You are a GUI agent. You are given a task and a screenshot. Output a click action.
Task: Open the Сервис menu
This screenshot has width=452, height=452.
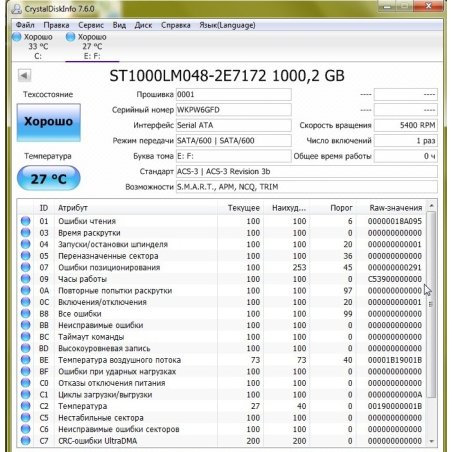click(91, 25)
